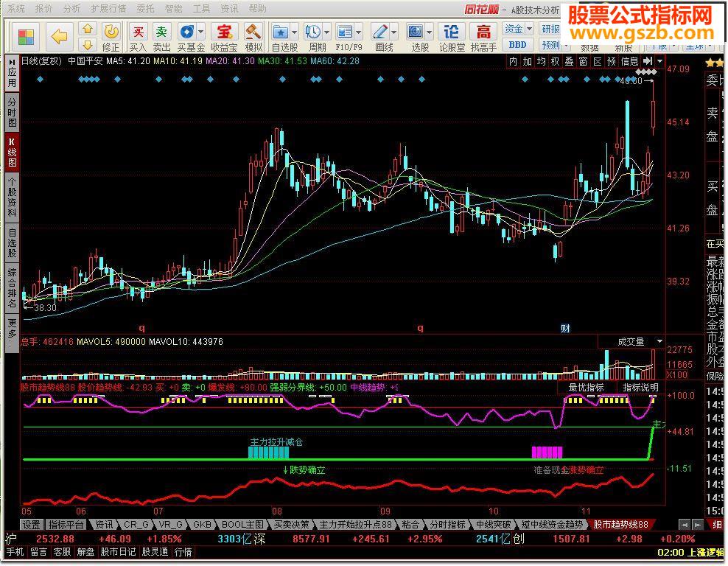The image size is (728, 566).
Task: Expand the 自选股 dropdown arrow
Action: (294, 32)
